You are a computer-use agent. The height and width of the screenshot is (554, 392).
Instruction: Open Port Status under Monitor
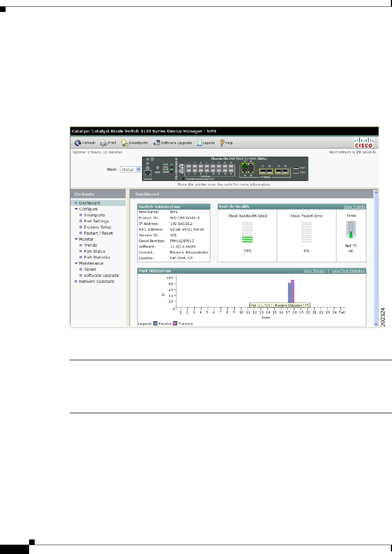(95, 251)
